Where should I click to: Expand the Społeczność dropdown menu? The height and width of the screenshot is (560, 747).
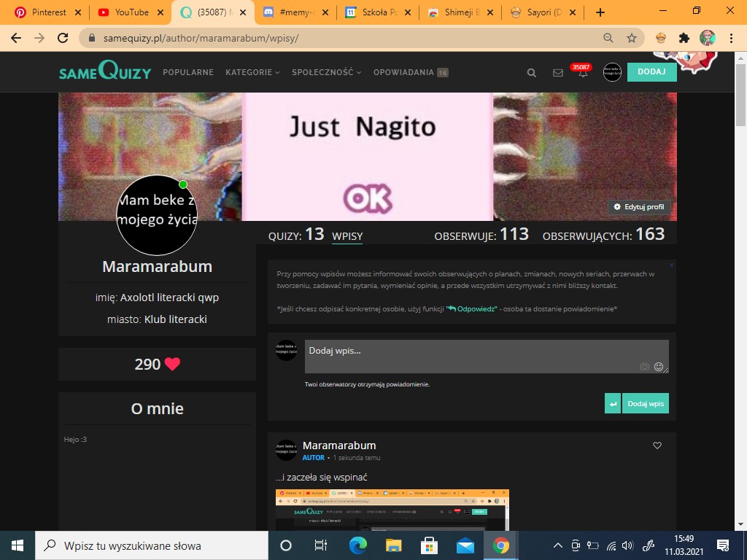tap(326, 72)
